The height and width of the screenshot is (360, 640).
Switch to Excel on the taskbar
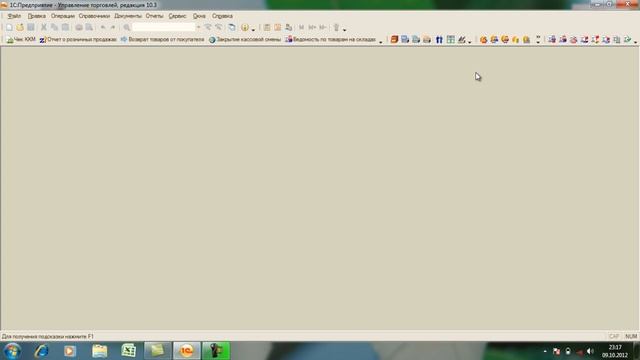[x=129, y=351]
